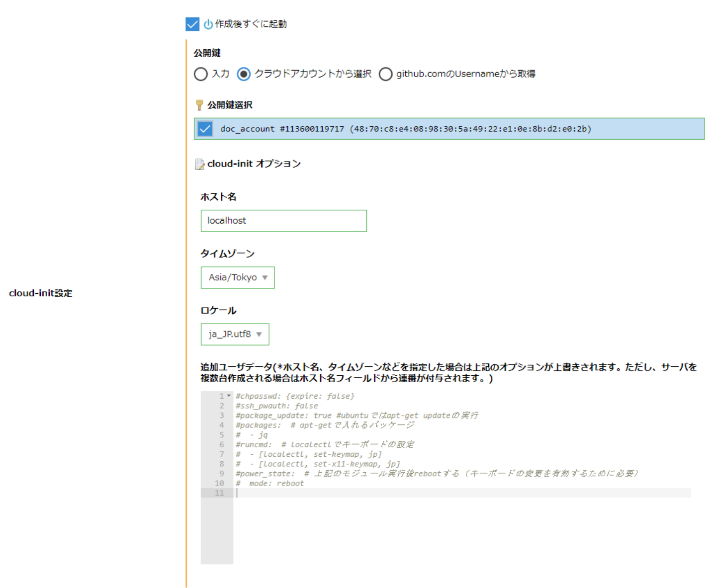The height and width of the screenshot is (588, 716).
Task: Collapse code fold arrow at line 1
Action: (229, 396)
